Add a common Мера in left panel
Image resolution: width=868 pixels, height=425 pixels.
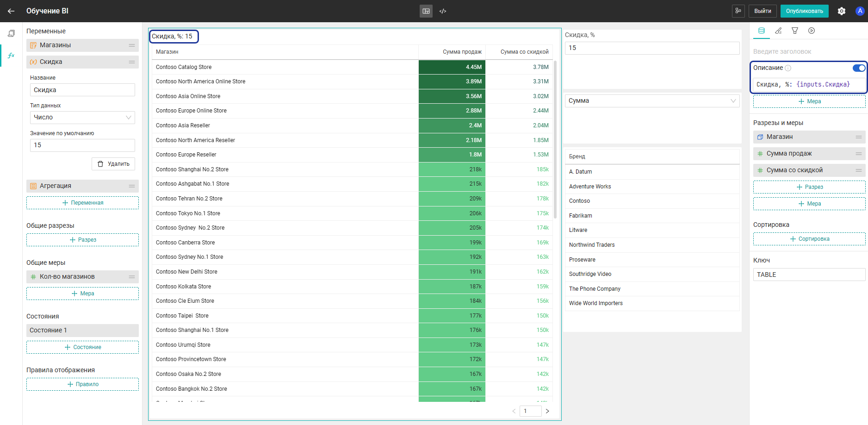tap(82, 294)
